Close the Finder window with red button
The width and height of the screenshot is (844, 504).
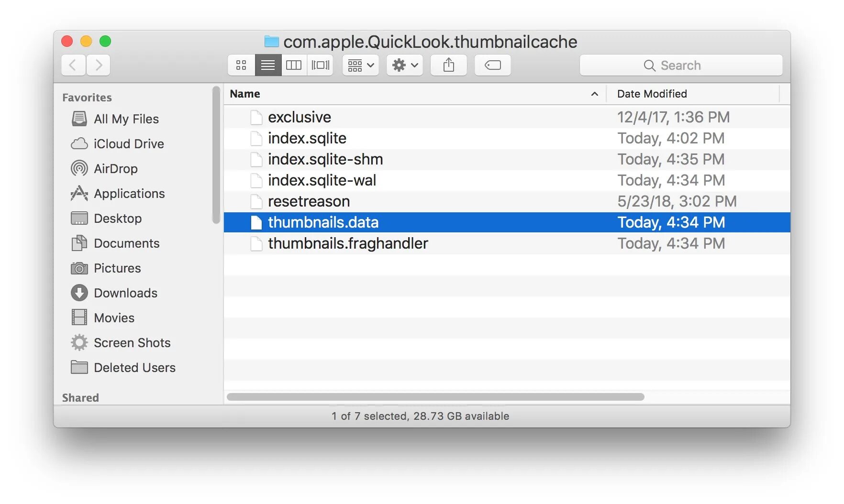click(x=67, y=41)
